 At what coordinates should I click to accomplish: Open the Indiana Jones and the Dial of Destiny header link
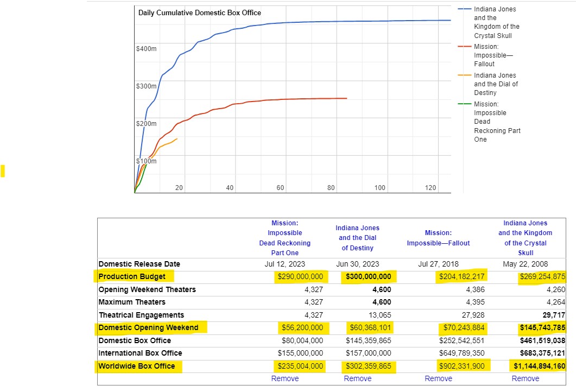coord(358,238)
